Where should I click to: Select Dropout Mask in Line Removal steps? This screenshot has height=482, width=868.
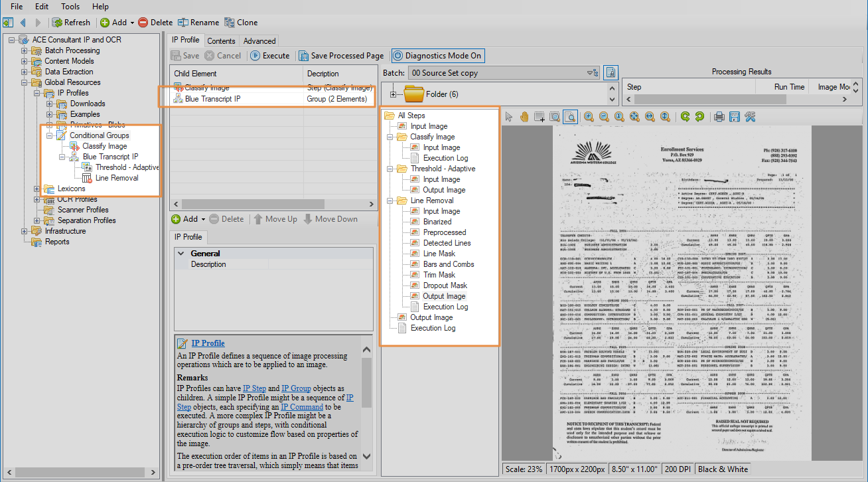coord(445,285)
